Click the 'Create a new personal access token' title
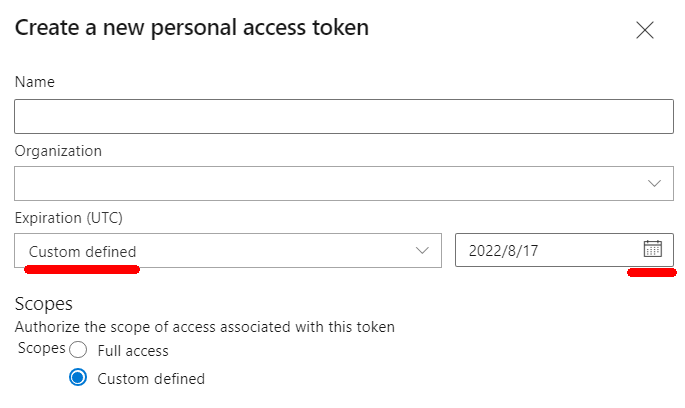This screenshot has width=685, height=408. pyautogui.click(x=192, y=27)
